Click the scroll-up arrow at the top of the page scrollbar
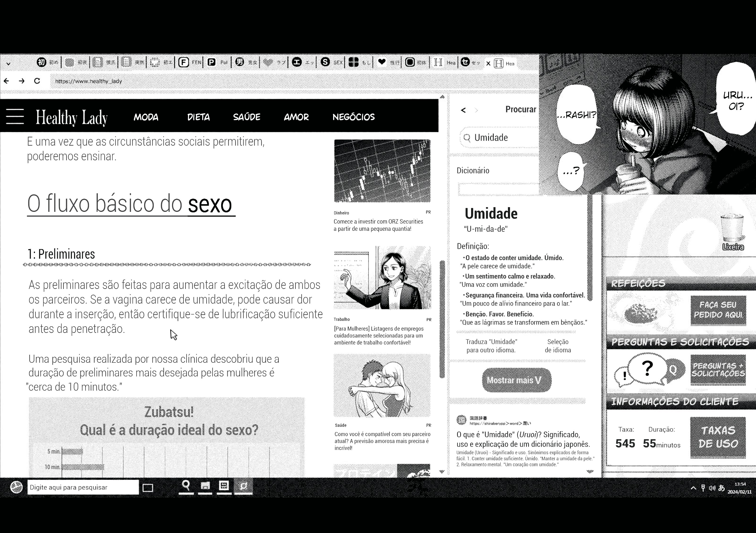 442,97
